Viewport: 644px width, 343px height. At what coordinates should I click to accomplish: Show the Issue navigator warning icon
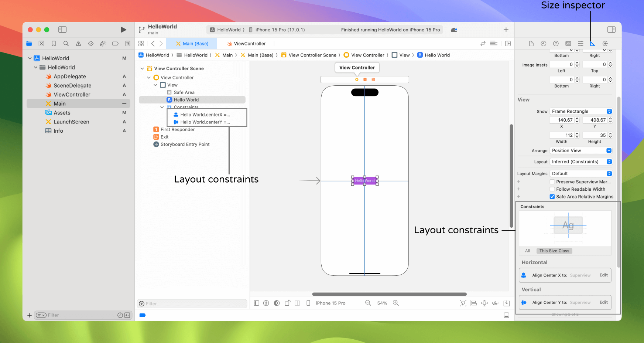pyautogui.click(x=78, y=44)
